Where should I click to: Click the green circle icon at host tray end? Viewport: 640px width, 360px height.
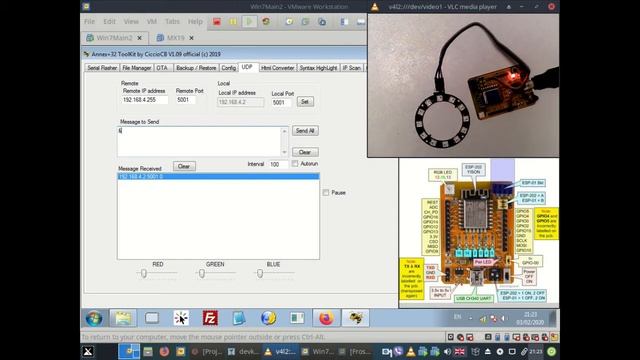pos(551,351)
